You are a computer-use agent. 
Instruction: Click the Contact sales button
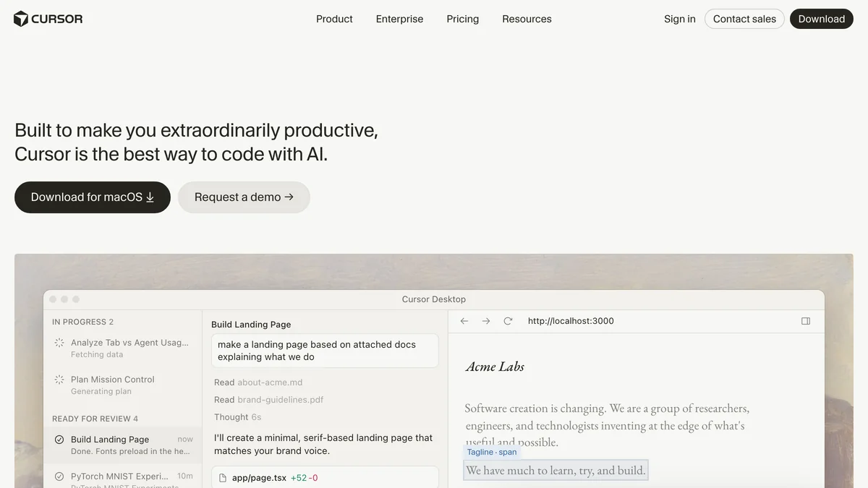[x=744, y=19]
